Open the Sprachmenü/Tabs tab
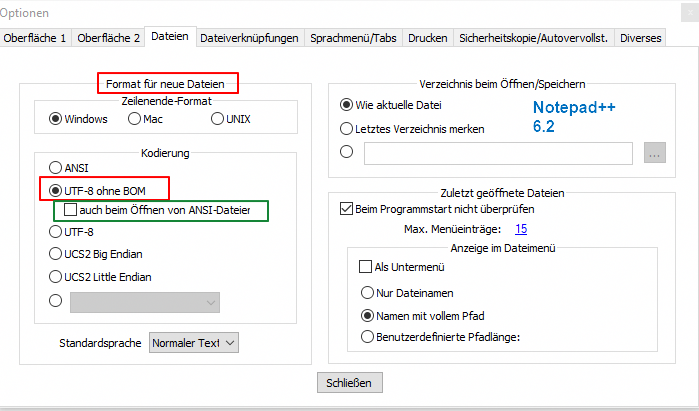Image resolution: width=699 pixels, height=411 pixels. click(x=352, y=38)
